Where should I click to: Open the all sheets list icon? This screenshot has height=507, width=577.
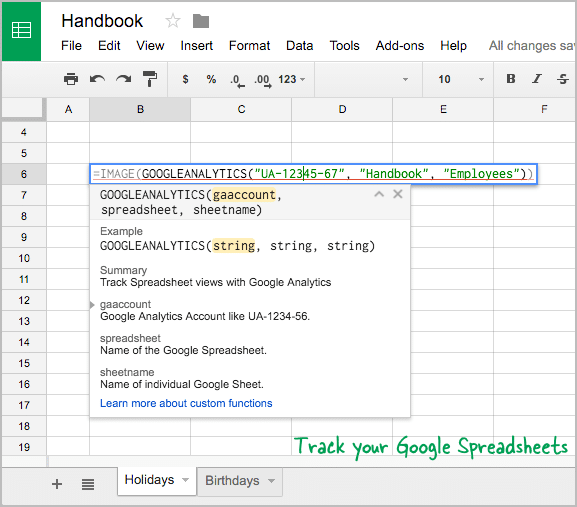click(88, 484)
